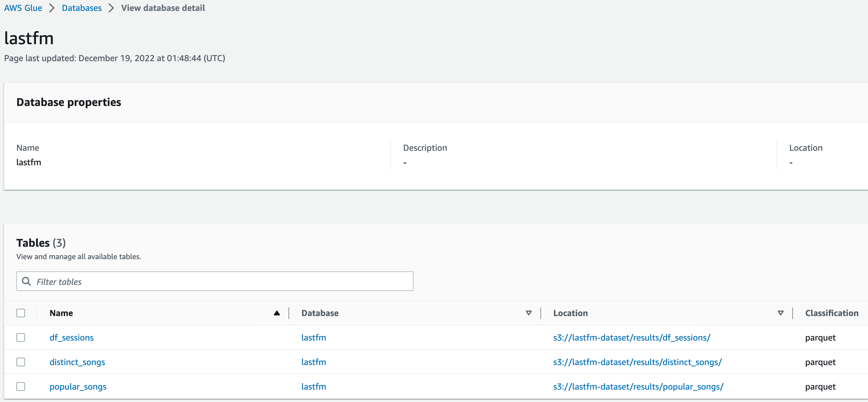The height and width of the screenshot is (402, 868).
Task: Open the distinct_songs table link
Action: [x=77, y=362]
